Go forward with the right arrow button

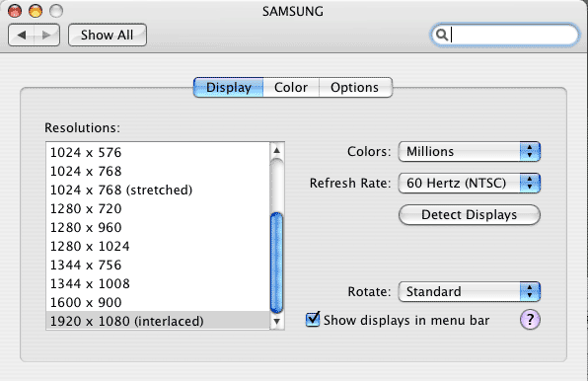click(x=47, y=35)
